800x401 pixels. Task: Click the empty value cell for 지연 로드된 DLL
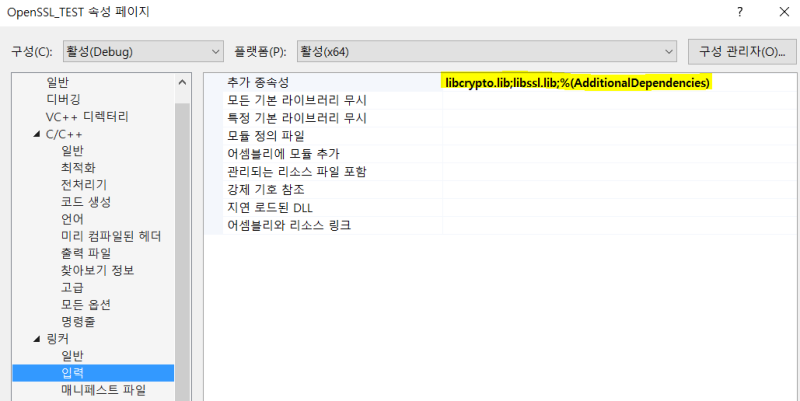[618, 208]
